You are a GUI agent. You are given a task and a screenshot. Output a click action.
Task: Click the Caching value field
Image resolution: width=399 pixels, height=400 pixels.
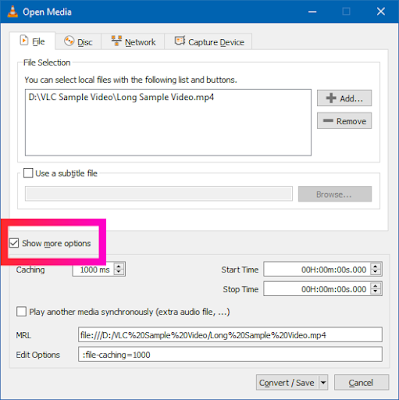pyautogui.click(x=94, y=269)
